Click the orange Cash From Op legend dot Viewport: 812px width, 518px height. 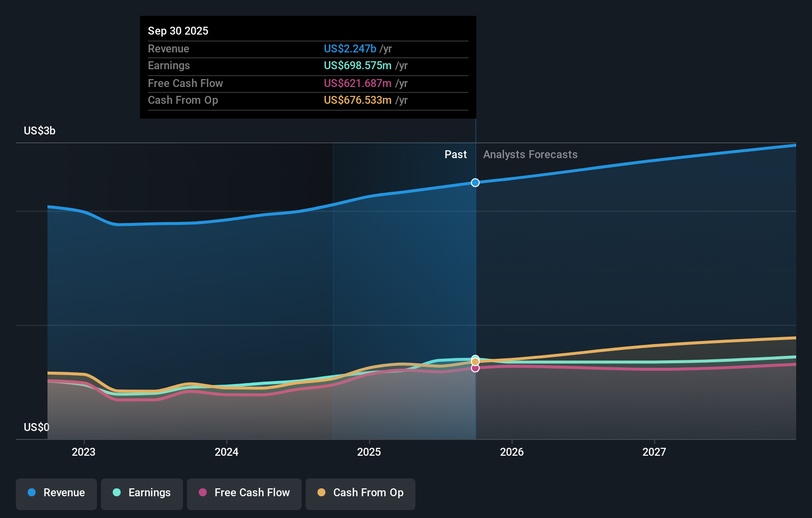tap(322, 493)
